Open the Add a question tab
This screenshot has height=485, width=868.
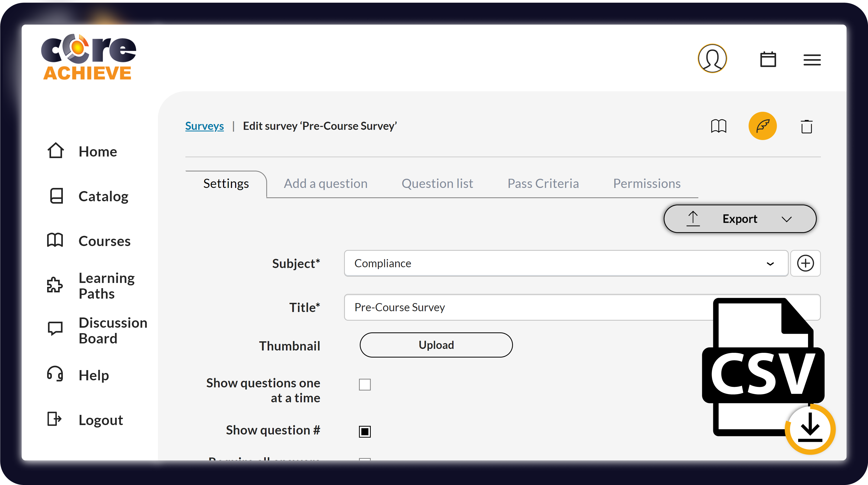click(x=325, y=183)
